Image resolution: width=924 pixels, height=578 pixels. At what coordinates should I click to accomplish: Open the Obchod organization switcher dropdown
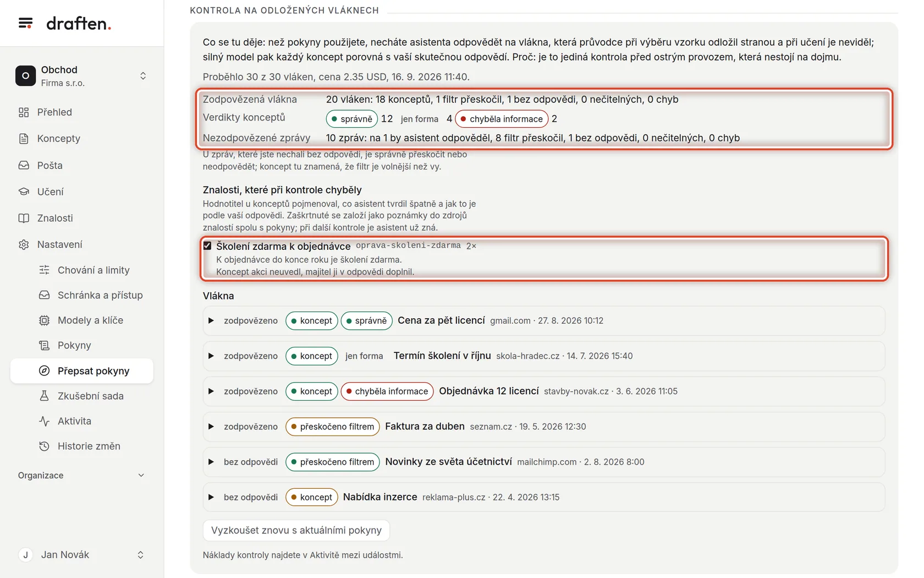tap(81, 76)
